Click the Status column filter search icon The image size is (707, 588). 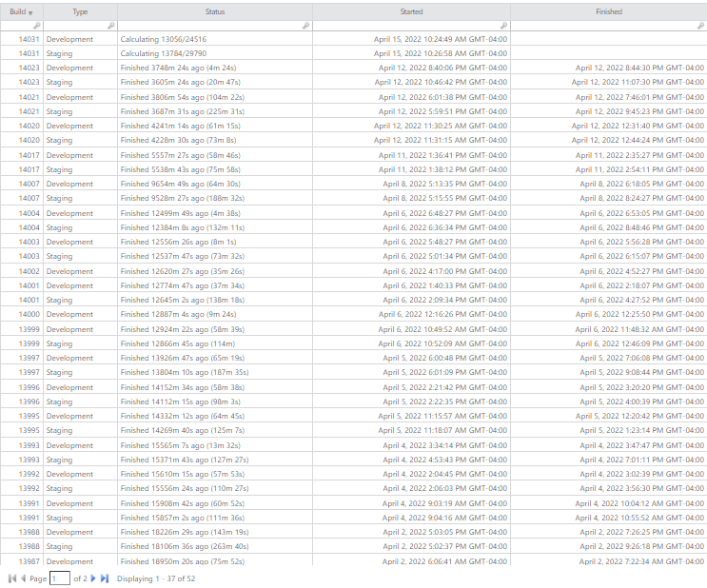click(x=305, y=26)
